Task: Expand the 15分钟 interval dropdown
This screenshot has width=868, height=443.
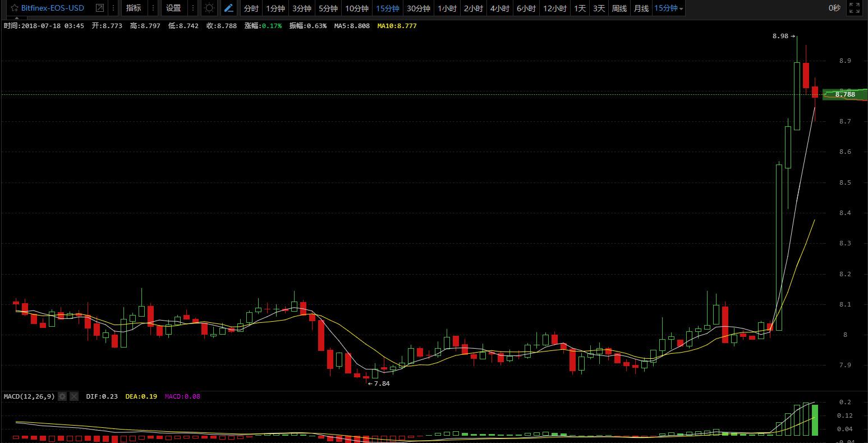Action: pyautogui.click(x=669, y=8)
